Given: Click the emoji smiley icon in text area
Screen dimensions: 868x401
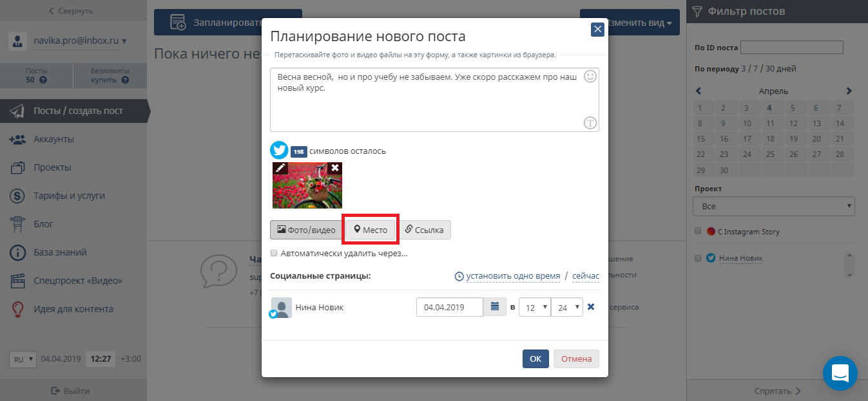Looking at the screenshot, I should [590, 77].
